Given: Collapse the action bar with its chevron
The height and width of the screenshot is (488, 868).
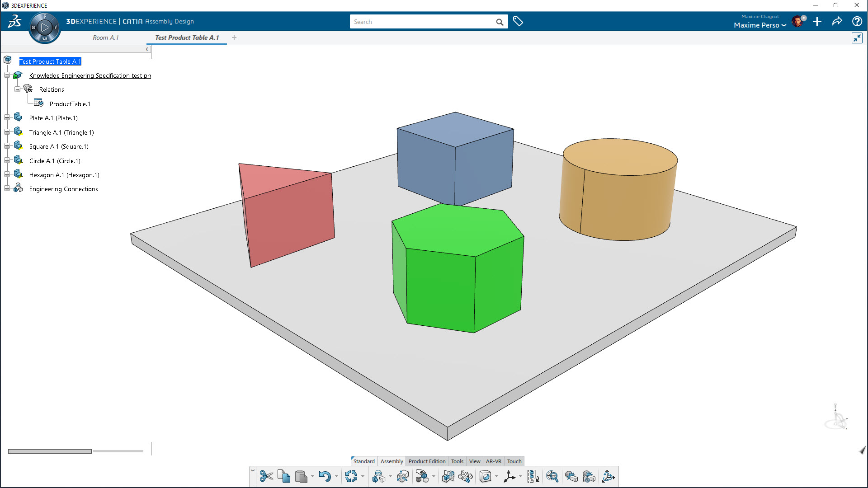Looking at the screenshot, I should pos(253,471).
